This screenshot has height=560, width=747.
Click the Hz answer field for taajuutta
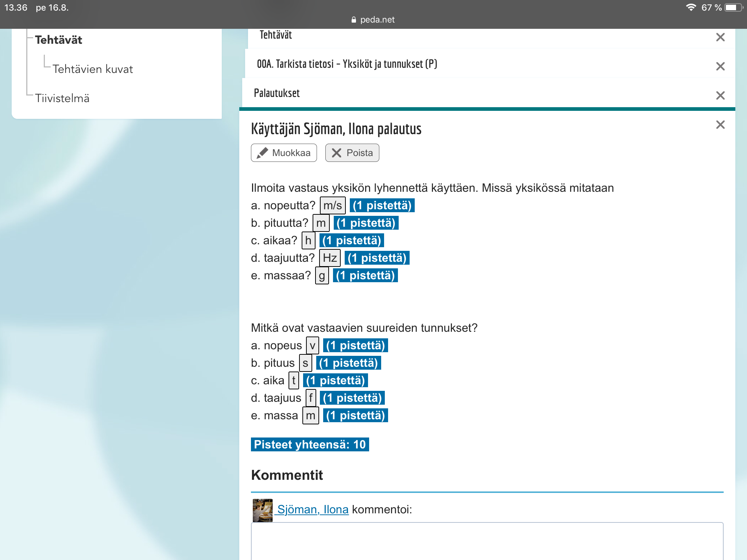point(330,258)
